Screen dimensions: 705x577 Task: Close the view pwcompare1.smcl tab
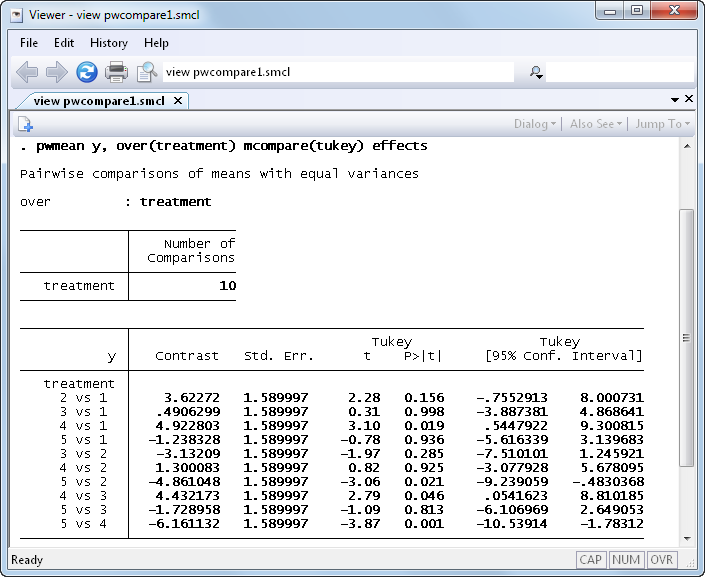pyautogui.click(x=177, y=101)
